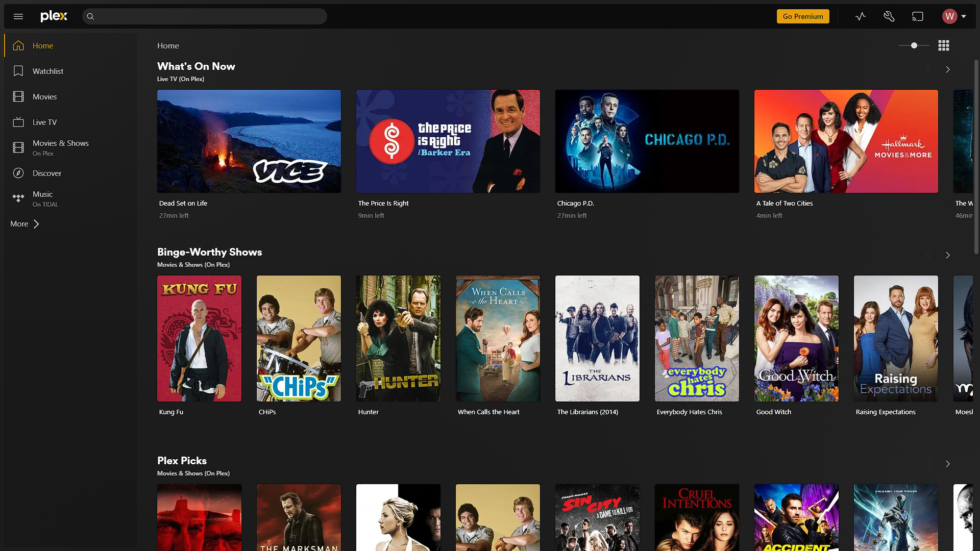Select Home in the sidebar
Viewport: 980px width, 551px height.
pyautogui.click(x=70, y=45)
